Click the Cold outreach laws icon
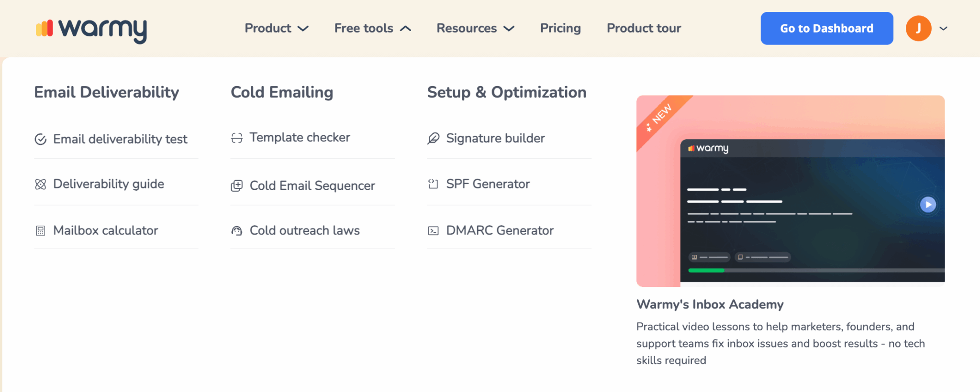Viewport: 980px width, 392px height. tap(237, 230)
